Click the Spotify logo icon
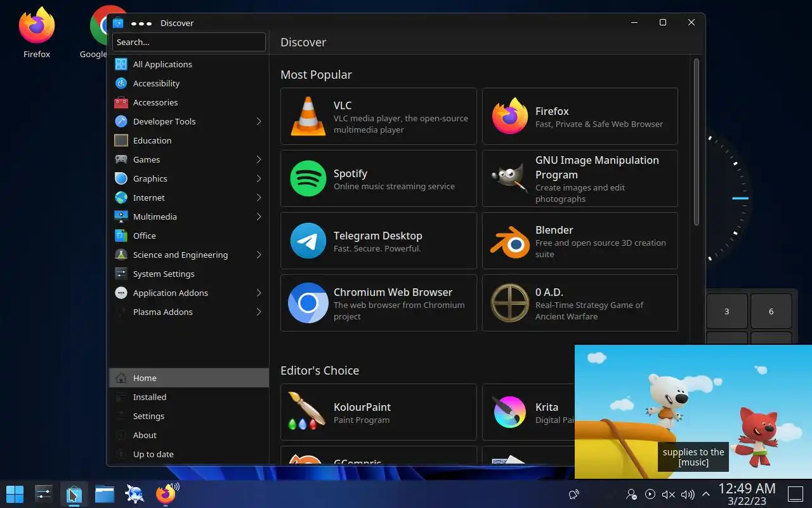Screen dimensions: 812x508 coord(308,178)
